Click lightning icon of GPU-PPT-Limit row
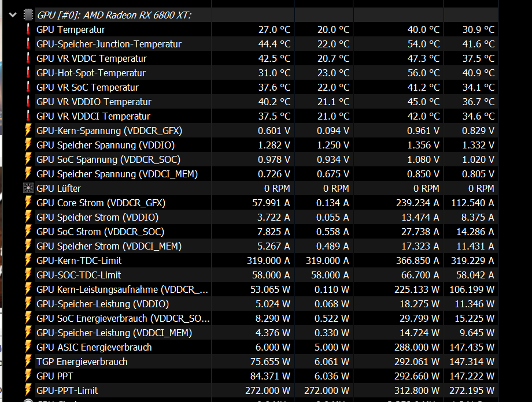 click(x=28, y=390)
